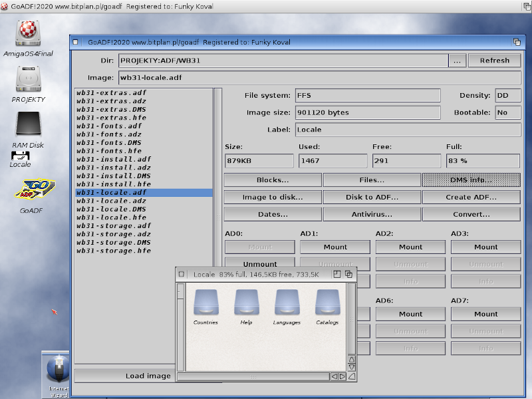Screen dimensions: 532x399
Task: Click the Locale window vertical scrollbar
Action: point(352,319)
